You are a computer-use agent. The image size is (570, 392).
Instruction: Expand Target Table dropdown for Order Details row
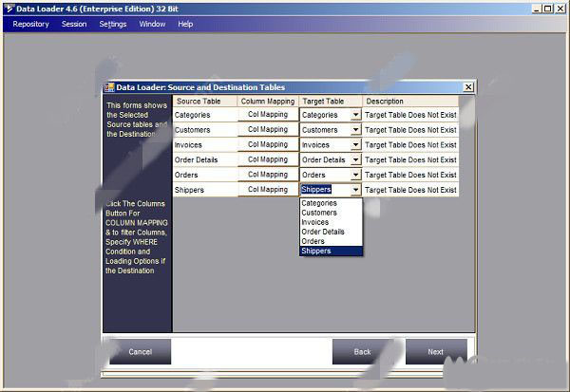355,159
